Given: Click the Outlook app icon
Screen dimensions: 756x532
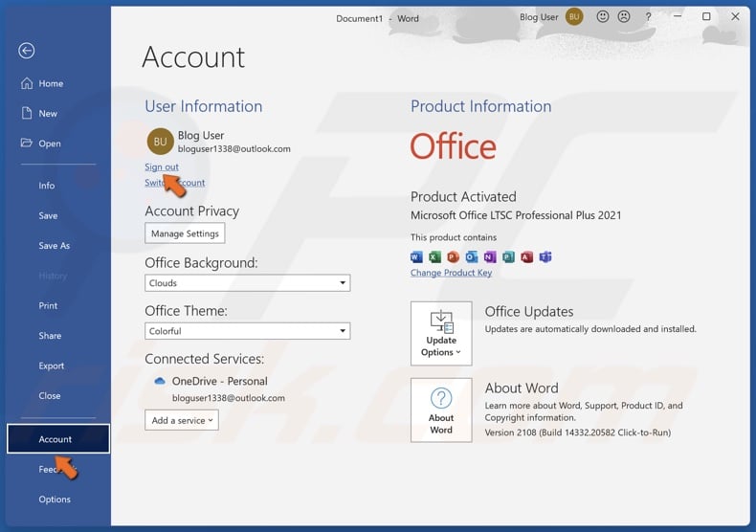Looking at the screenshot, I should click(472, 256).
